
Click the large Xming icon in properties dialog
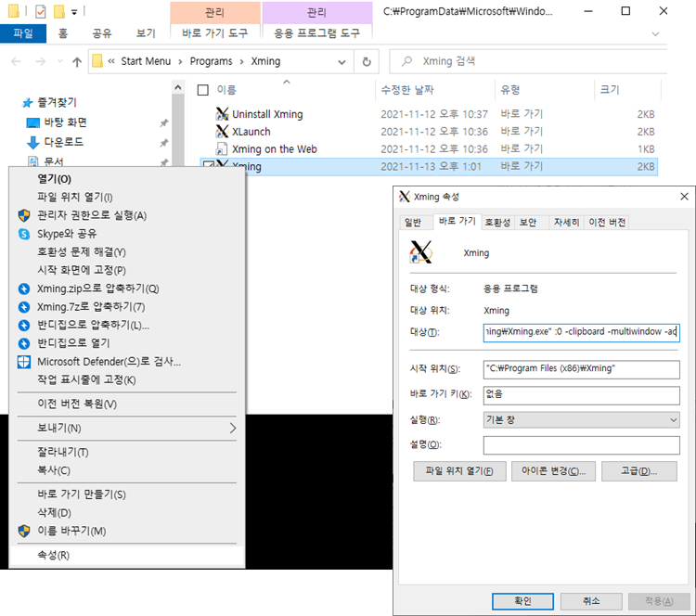[420, 252]
